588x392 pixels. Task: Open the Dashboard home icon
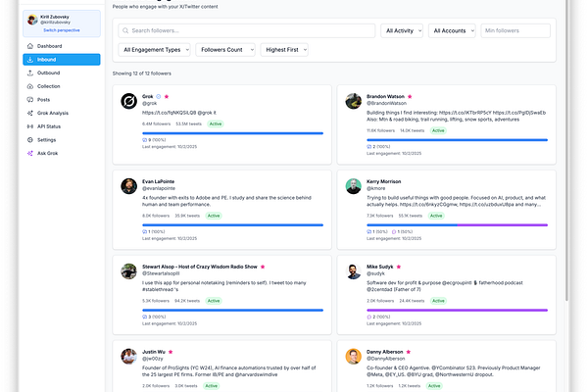(30, 46)
